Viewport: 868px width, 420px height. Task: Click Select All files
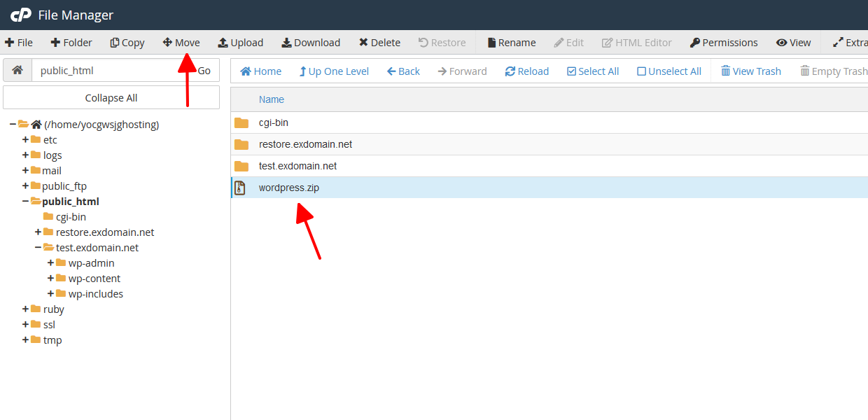click(592, 71)
